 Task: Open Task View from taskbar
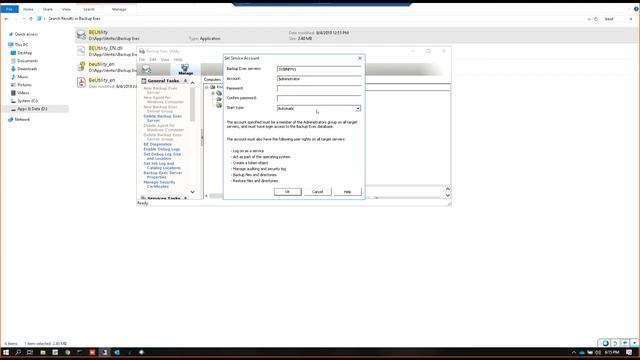pos(30,352)
